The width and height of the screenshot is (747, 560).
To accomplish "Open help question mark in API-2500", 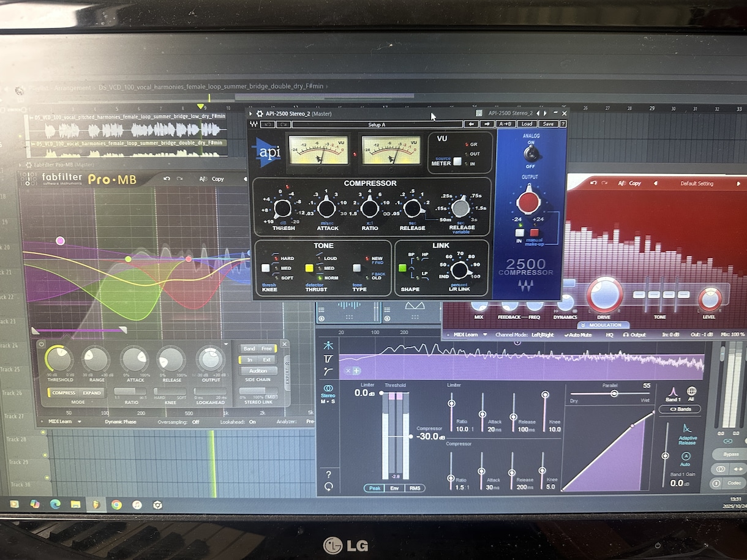I will [x=563, y=124].
